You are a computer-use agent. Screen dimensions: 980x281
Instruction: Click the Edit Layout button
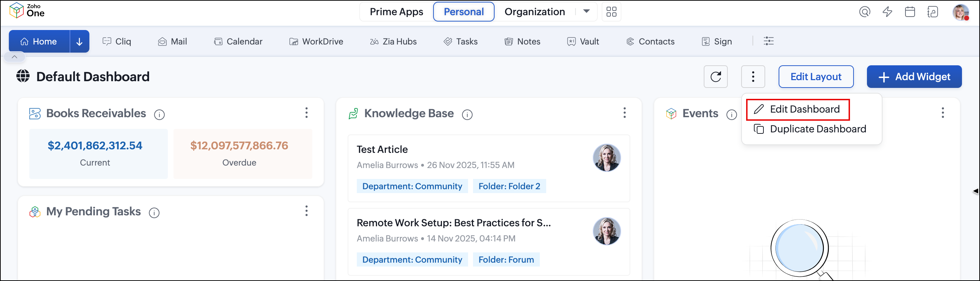tap(816, 77)
